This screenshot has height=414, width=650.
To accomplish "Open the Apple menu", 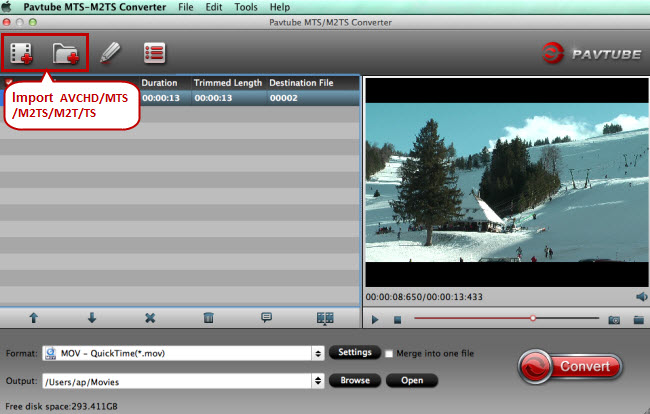I will [7, 7].
